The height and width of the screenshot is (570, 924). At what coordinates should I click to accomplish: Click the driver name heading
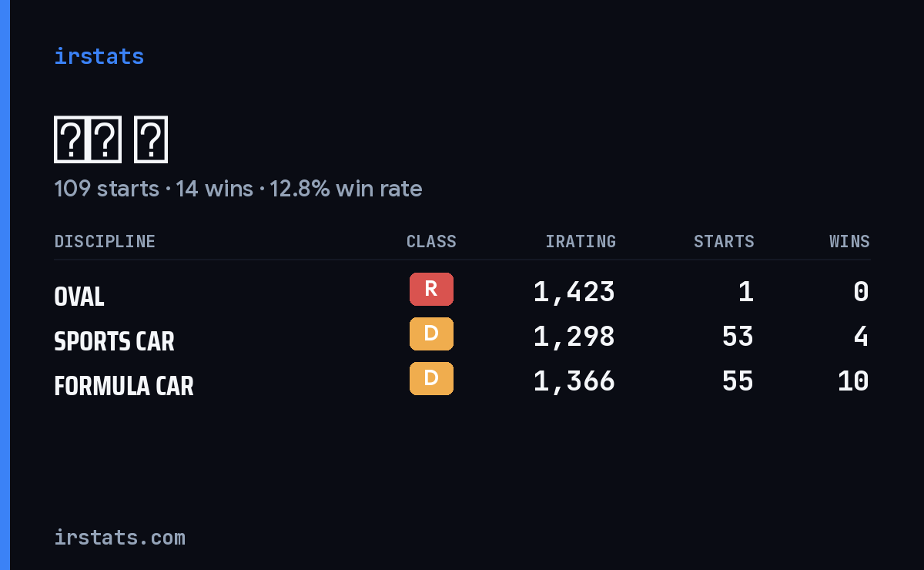tap(111, 140)
